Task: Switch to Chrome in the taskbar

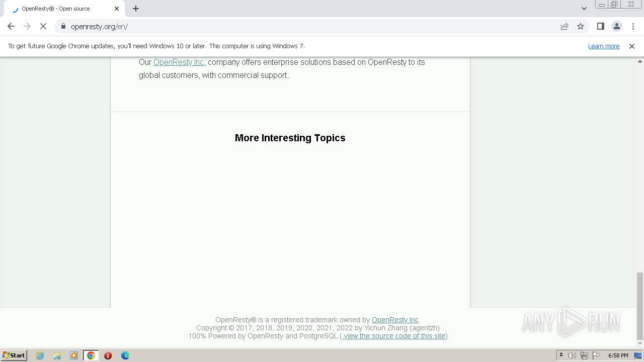Action: click(91, 355)
